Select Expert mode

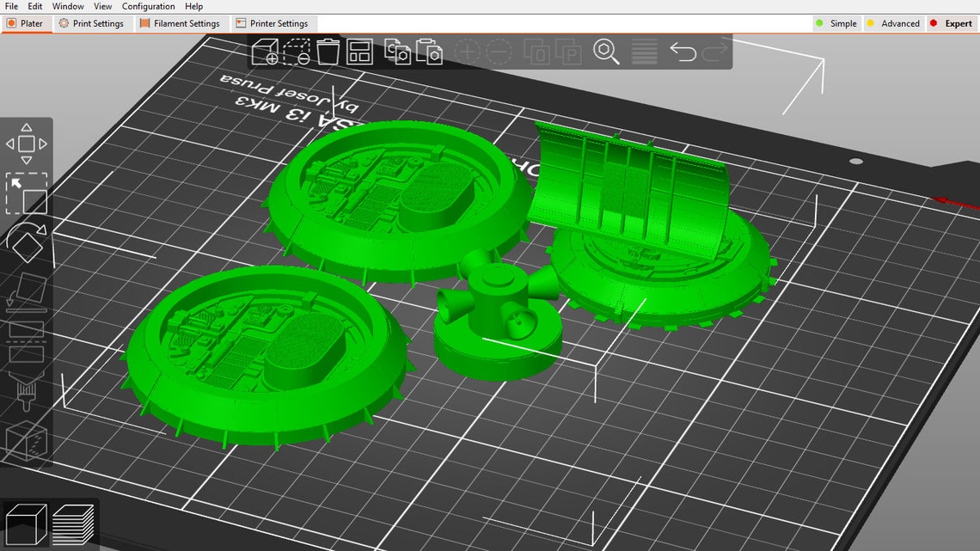tap(951, 23)
